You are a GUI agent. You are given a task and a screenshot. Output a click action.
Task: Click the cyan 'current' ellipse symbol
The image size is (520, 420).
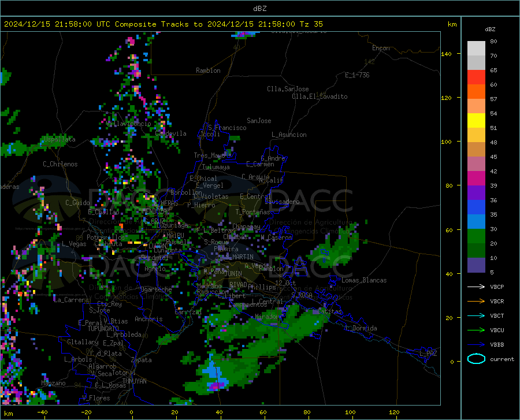click(476, 359)
